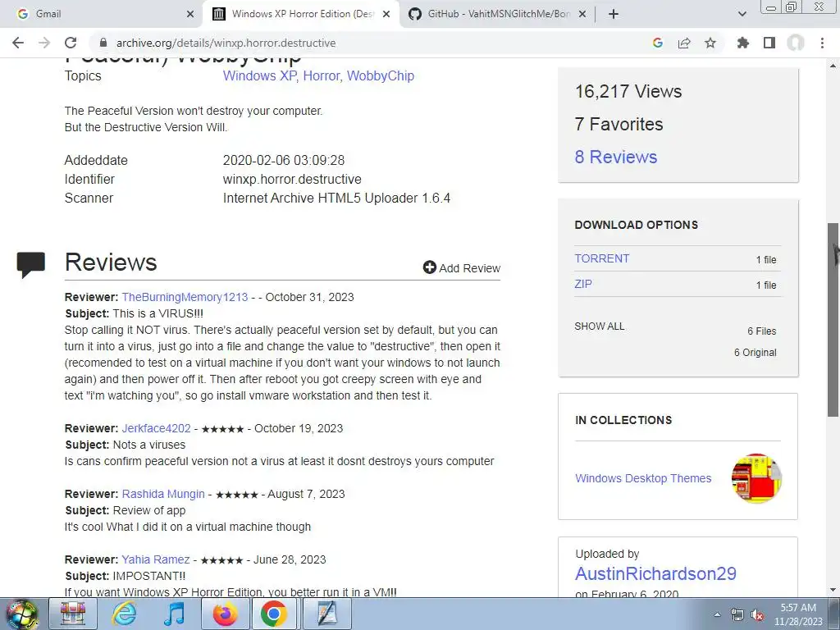Select the "7 Favorites" text
The image size is (840, 630).
pyautogui.click(x=619, y=125)
